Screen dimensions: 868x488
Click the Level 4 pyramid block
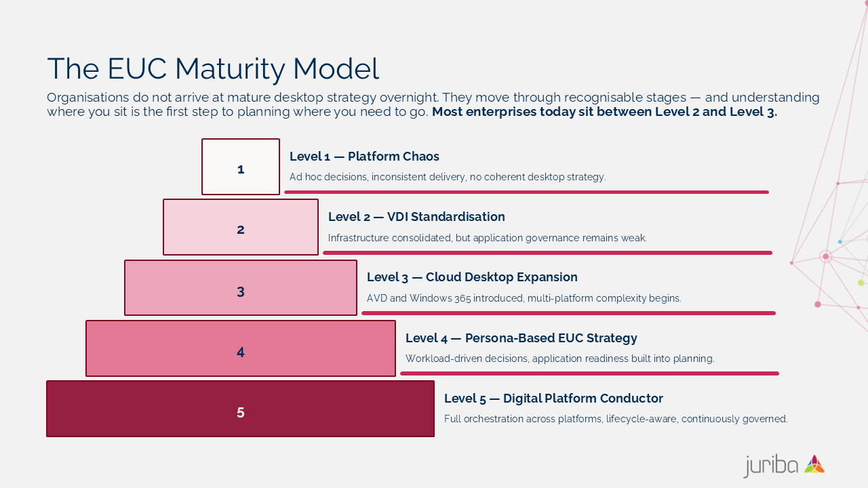[x=241, y=348]
